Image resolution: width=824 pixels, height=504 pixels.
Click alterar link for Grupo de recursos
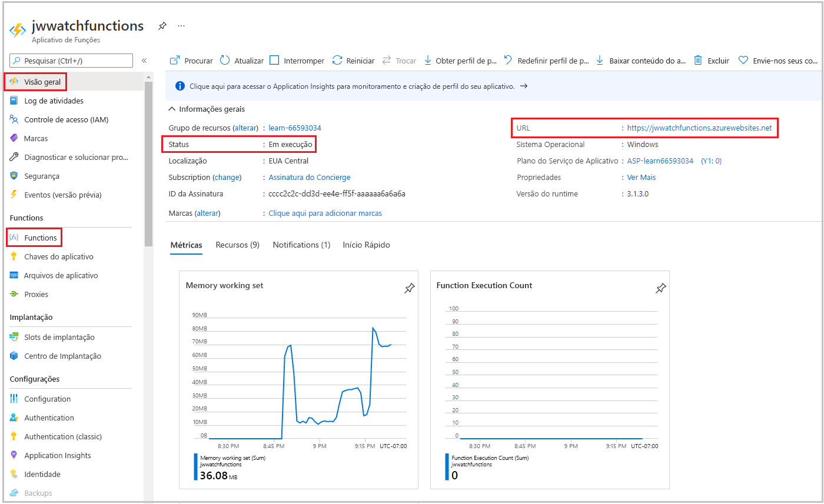coord(245,128)
